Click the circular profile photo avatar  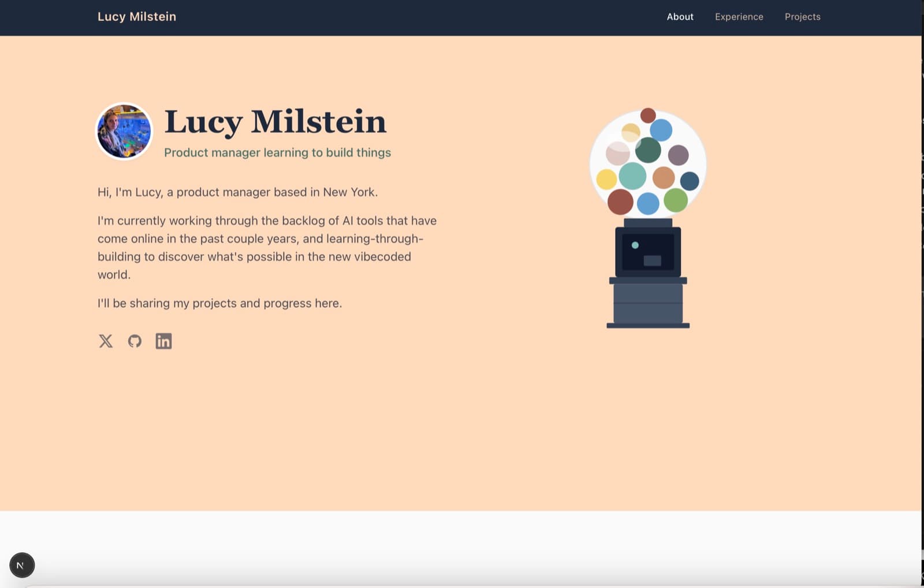tap(124, 132)
